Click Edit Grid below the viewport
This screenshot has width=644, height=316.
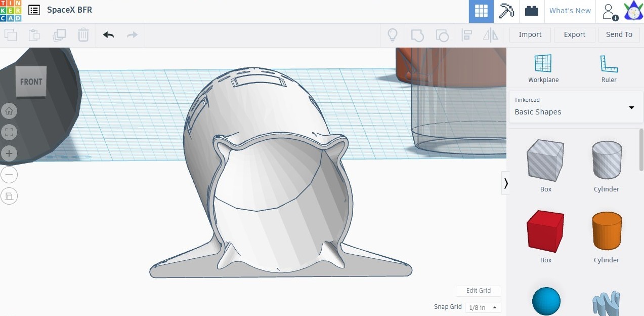(478, 291)
